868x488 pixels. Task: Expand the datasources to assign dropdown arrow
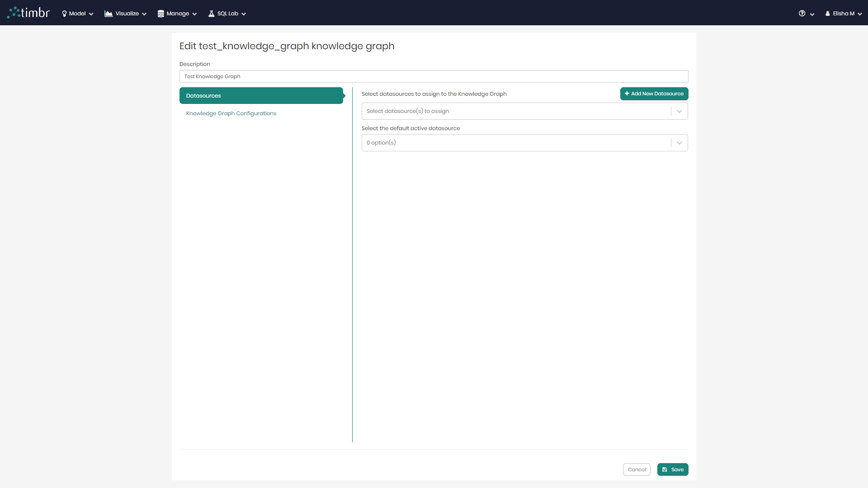679,111
